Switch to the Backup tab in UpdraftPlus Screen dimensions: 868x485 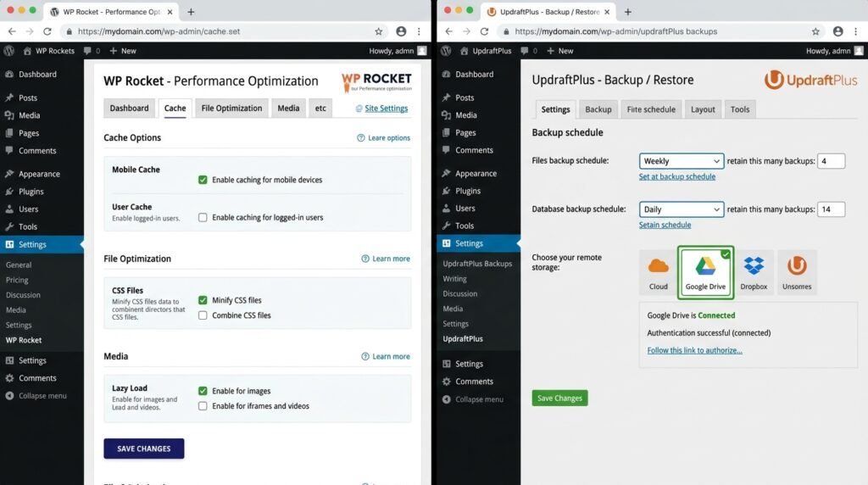598,109
